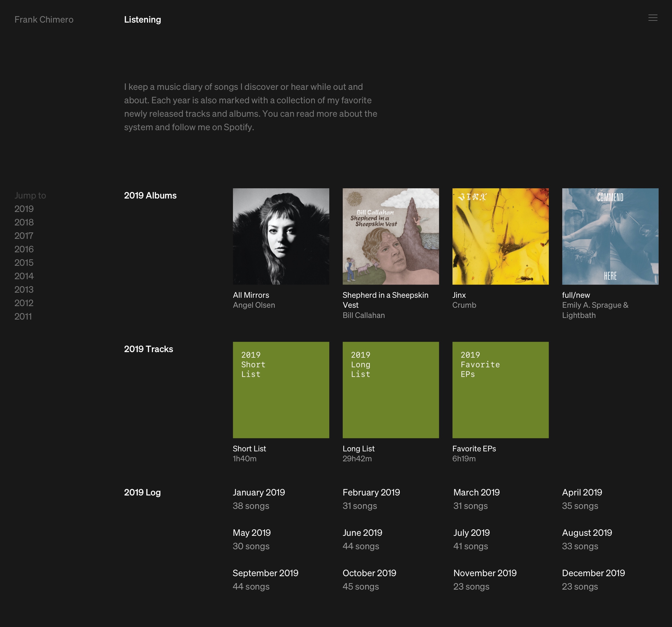Jump to year 2014

[x=24, y=276]
